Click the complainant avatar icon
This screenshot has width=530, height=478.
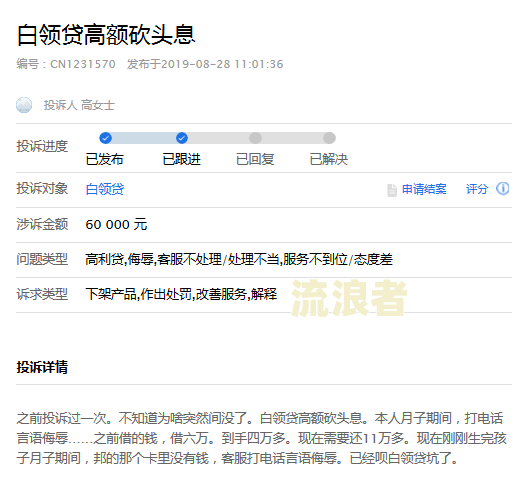click(x=24, y=105)
